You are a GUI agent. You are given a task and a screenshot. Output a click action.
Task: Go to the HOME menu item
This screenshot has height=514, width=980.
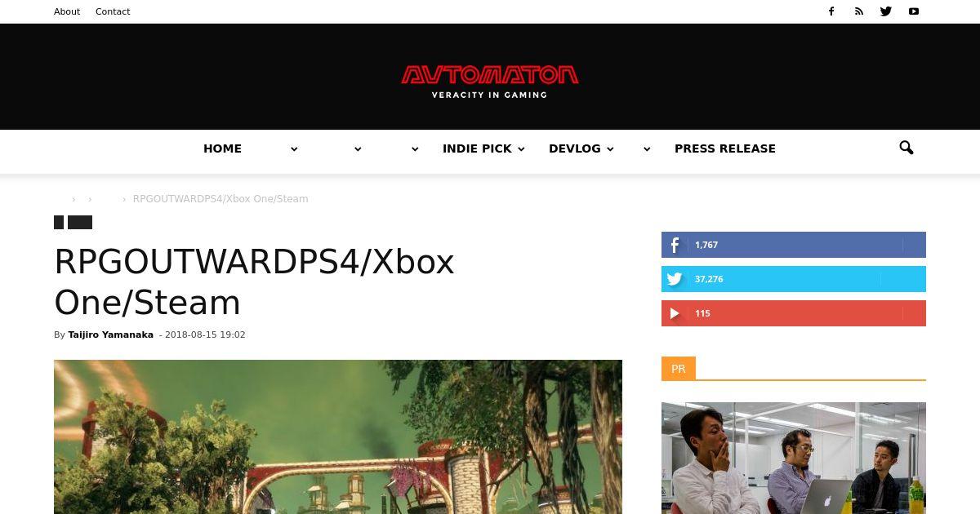(222, 148)
